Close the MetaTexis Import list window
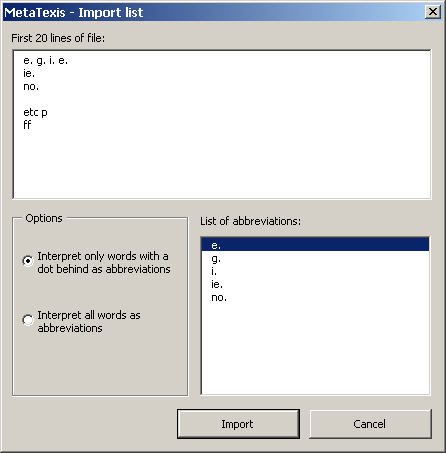 (x=433, y=12)
